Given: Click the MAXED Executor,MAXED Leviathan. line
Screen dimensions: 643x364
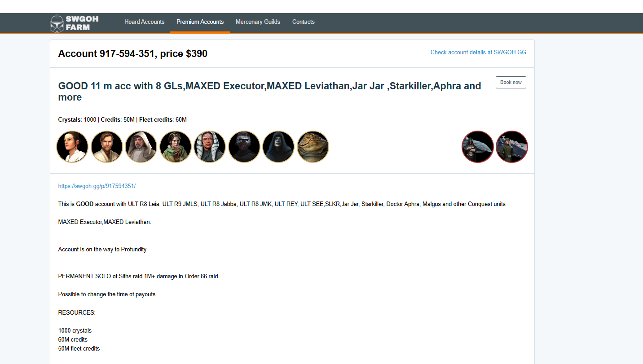Looking at the screenshot, I should click(105, 222).
